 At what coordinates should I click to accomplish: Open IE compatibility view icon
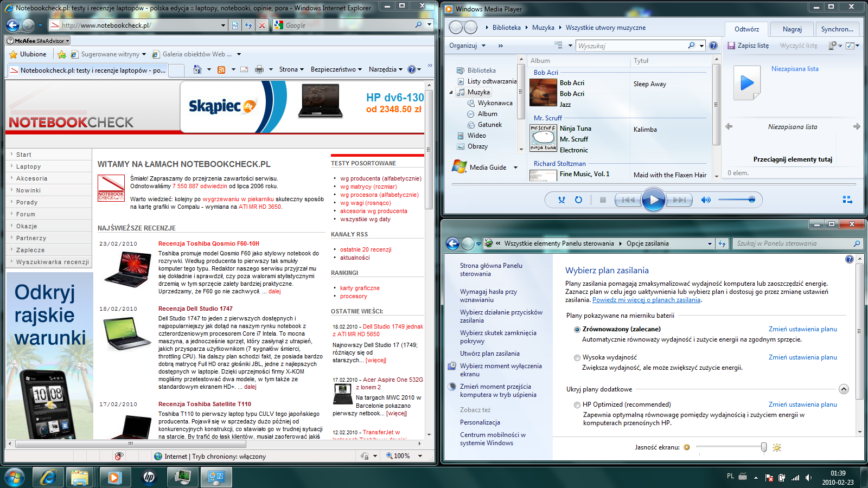[235, 25]
